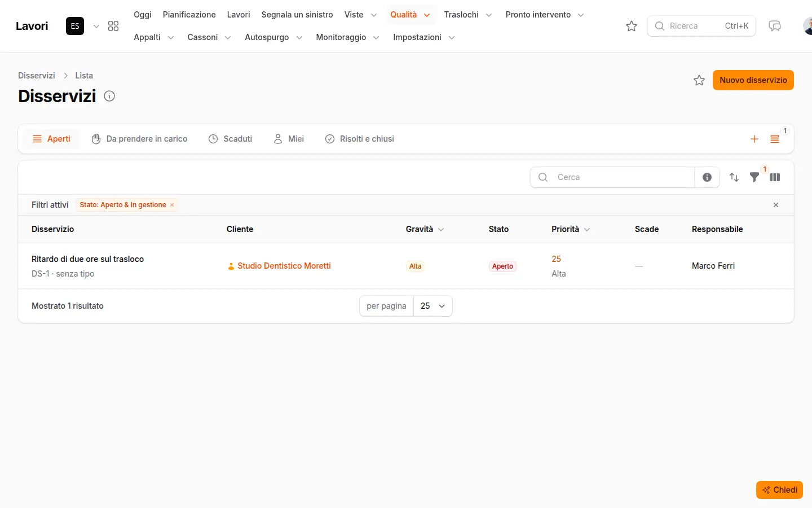Expand the Autospurgo menu
Screen dimensions: 812x508
click(273, 37)
